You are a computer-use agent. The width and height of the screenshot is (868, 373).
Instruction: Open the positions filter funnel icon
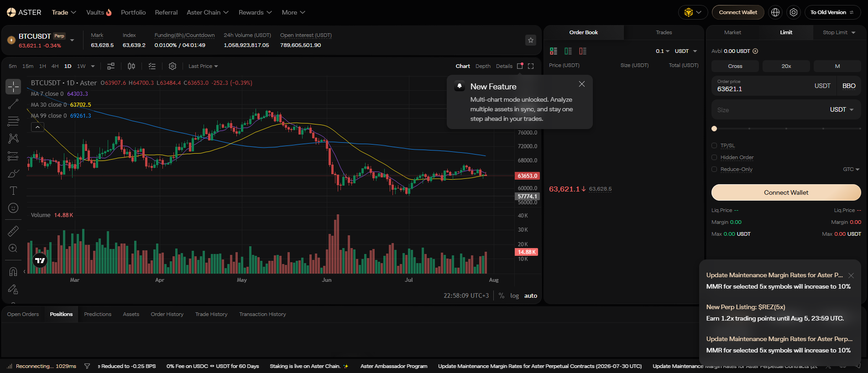pos(87,366)
